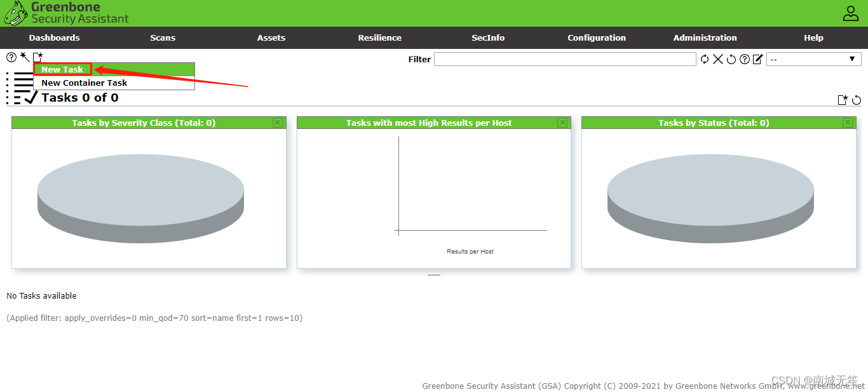Open the user account icon
This screenshot has height=392, width=868.
(851, 13)
